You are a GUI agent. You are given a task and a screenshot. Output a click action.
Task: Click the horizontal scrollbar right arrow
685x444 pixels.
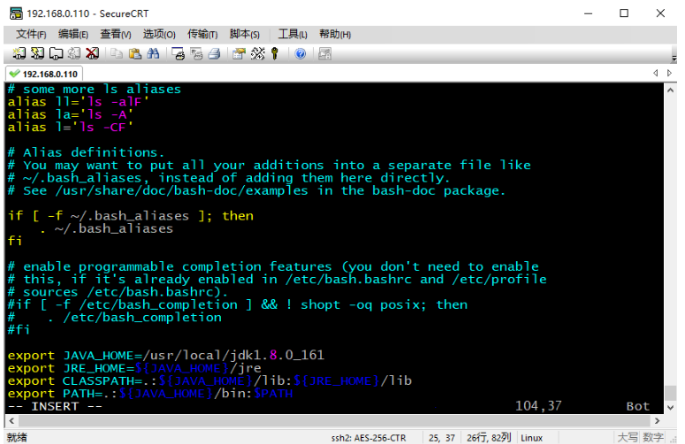657,421
